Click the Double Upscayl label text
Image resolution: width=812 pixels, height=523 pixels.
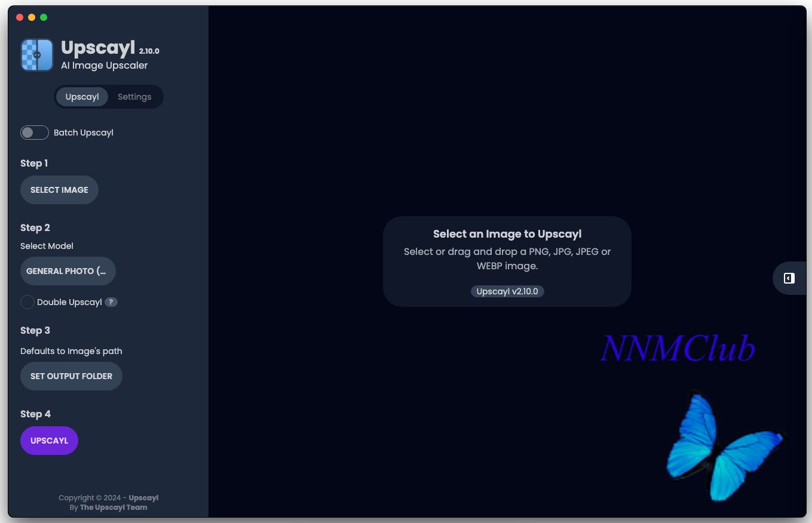(69, 302)
